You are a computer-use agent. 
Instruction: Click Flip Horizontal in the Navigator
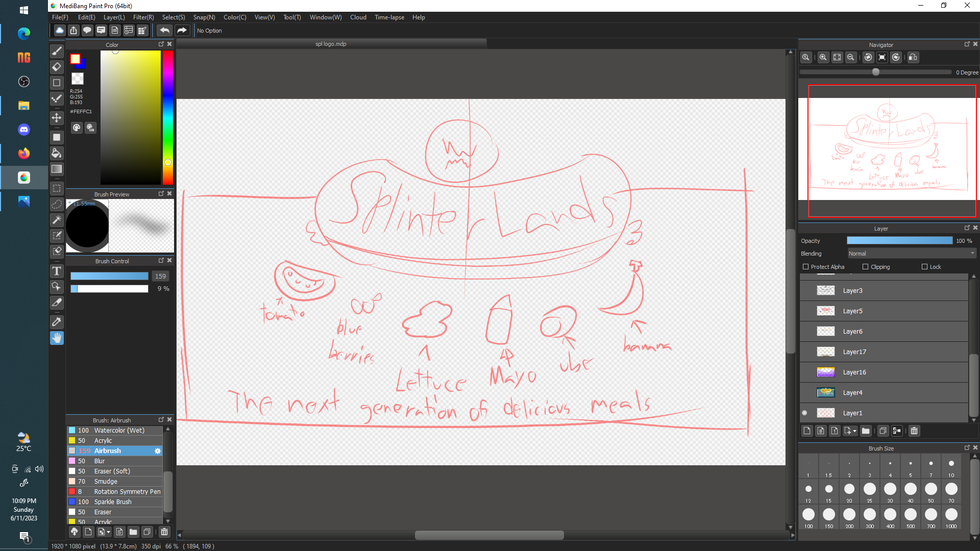[x=913, y=58]
